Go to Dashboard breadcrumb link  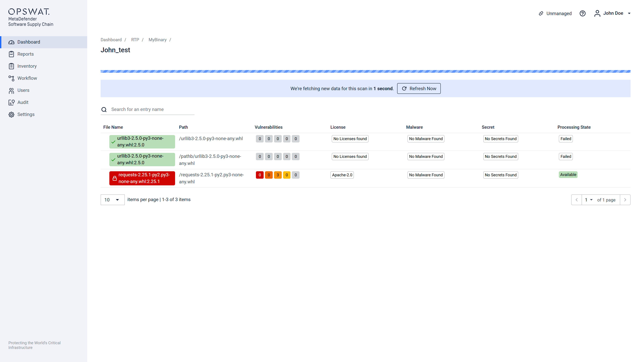click(x=111, y=40)
